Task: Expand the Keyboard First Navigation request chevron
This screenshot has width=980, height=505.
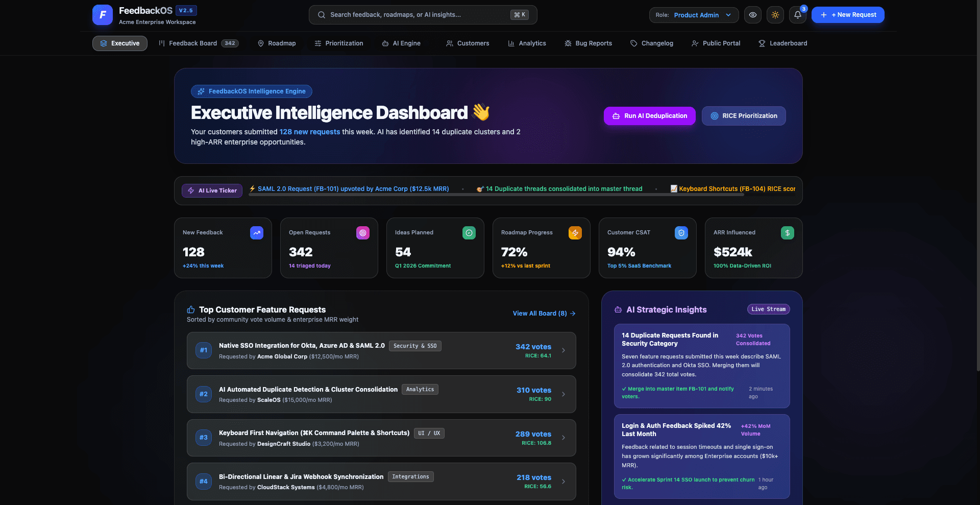Action: click(x=563, y=438)
